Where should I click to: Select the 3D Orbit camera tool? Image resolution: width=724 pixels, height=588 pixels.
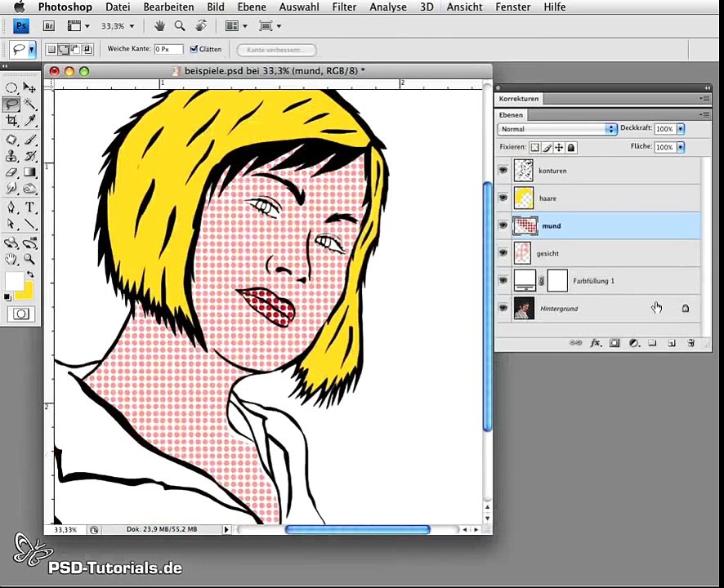click(x=29, y=243)
